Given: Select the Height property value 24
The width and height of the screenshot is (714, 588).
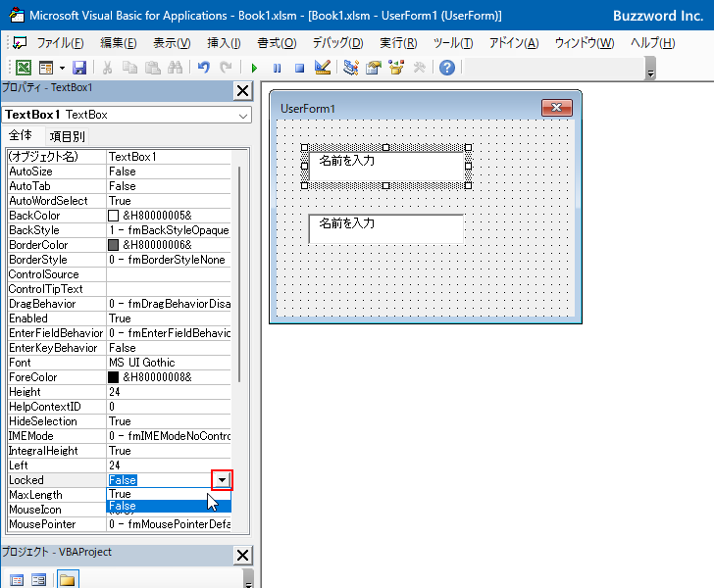Looking at the screenshot, I should tap(169, 392).
